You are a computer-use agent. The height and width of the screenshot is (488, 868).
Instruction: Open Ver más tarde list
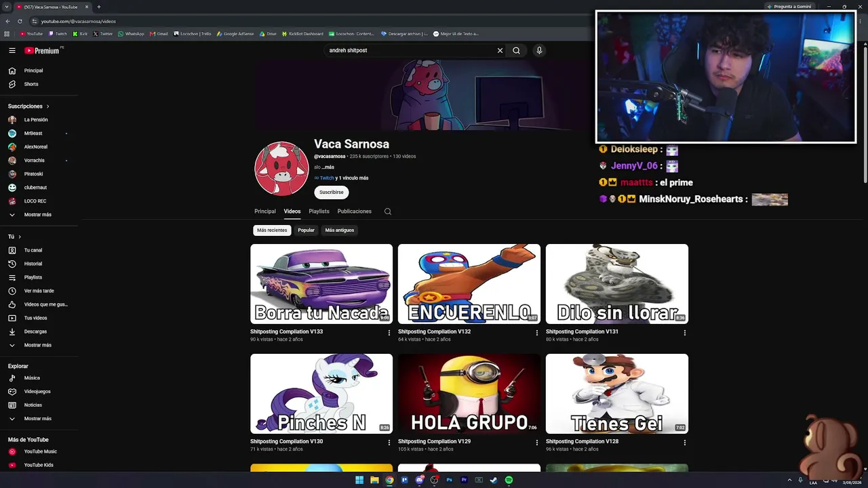pyautogui.click(x=39, y=291)
